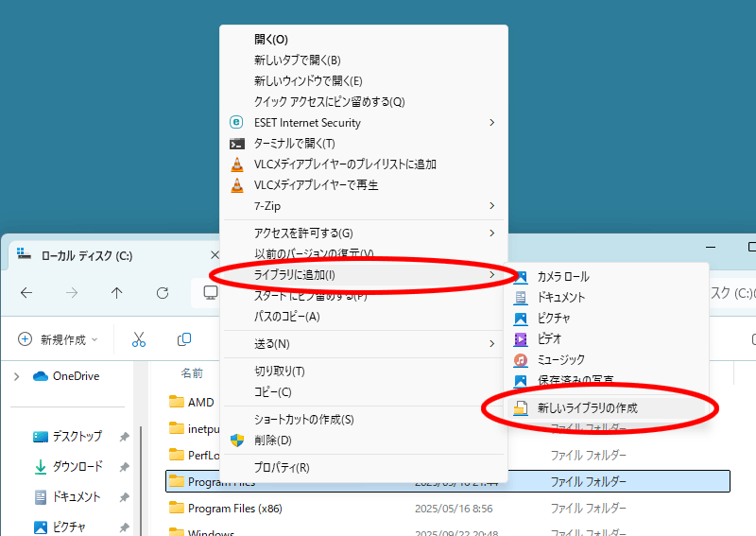The height and width of the screenshot is (536, 756).
Task: Click VLC playlist add cone icon
Action: point(237,164)
